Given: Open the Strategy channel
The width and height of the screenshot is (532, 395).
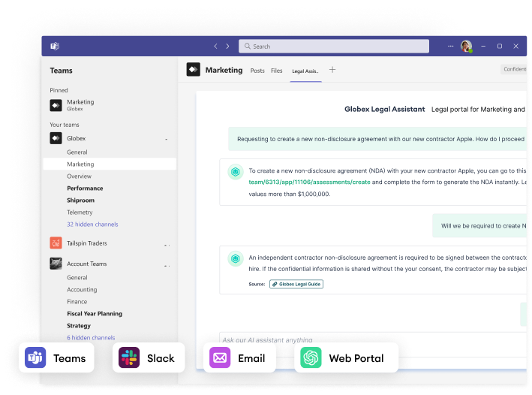Looking at the screenshot, I should (x=79, y=326).
